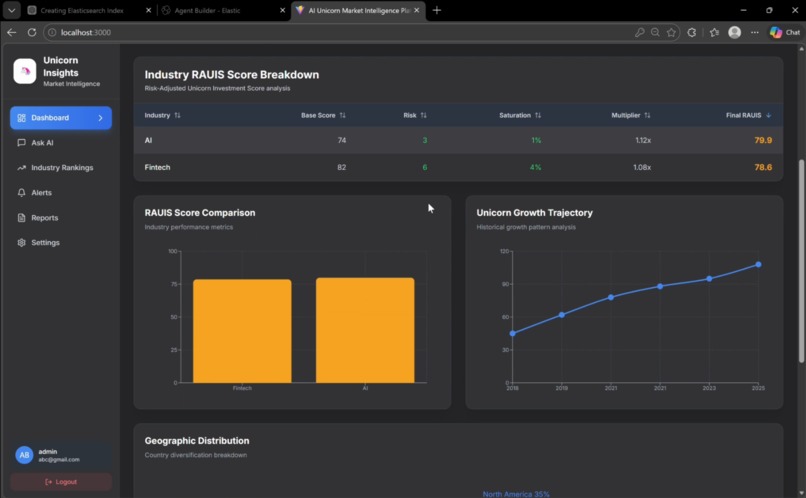Screen dimensions: 806x498
Task: Switch to Agent Builder - Elastic tab
Action: (x=208, y=10)
